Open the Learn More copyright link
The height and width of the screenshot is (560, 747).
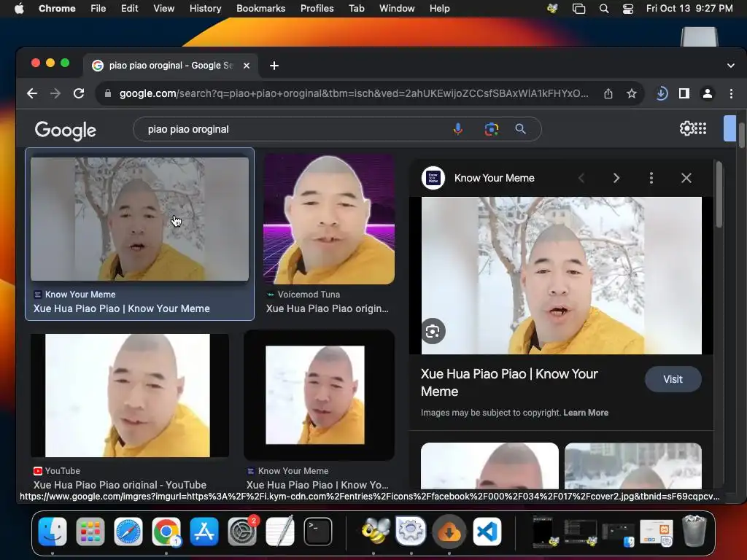pyautogui.click(x=586, y=413)
